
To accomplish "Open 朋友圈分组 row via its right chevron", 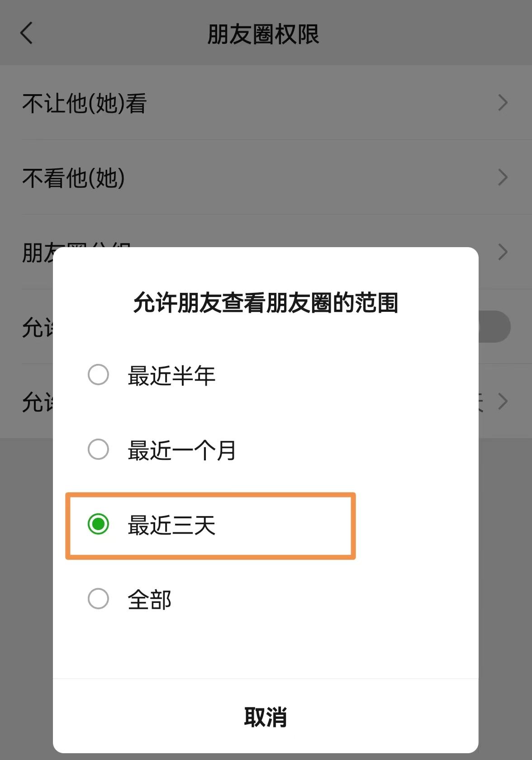I will [502, 252].
